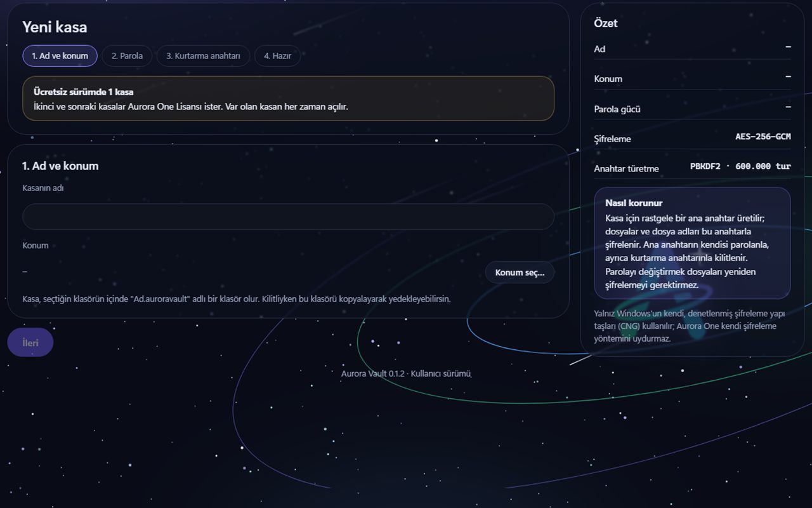Click the "PBKDF2 · 600.000 tur" value
This screenshot has width=812, height=508.
(740, 166)
